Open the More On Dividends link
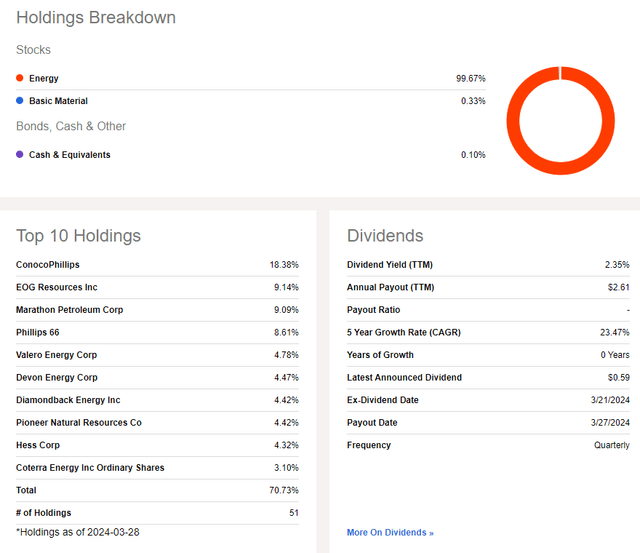The width and height of the screenshot is (640, 553). coord(390,532)
